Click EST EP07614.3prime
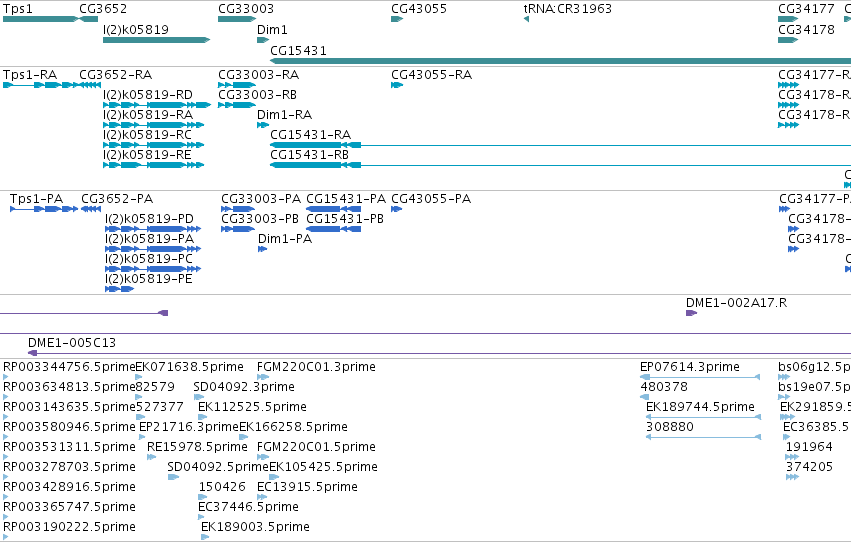Image resolution: width=851 pixels, height=542 pixels. tap(690, 367)
